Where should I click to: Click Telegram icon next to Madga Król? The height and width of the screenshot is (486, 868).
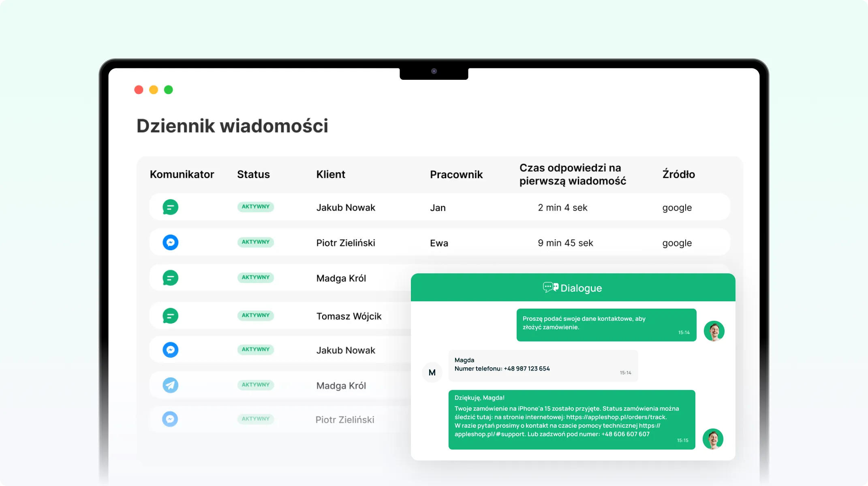point(170,385)
